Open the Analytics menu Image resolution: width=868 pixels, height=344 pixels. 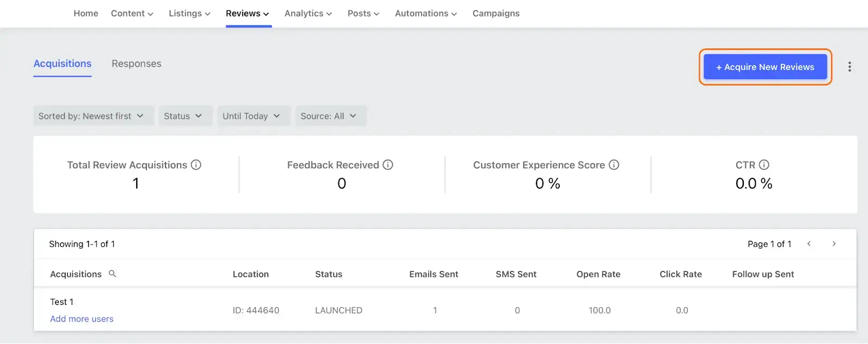(308, 14)
